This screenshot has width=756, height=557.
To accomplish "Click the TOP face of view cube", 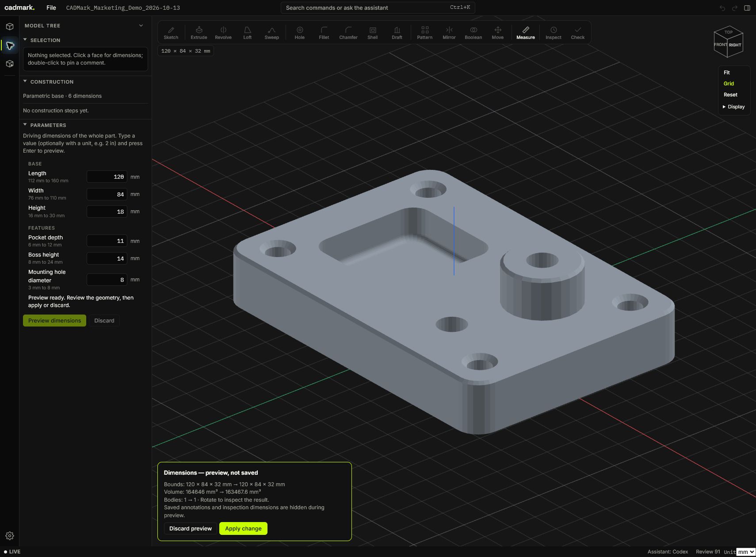I will 729,32.
